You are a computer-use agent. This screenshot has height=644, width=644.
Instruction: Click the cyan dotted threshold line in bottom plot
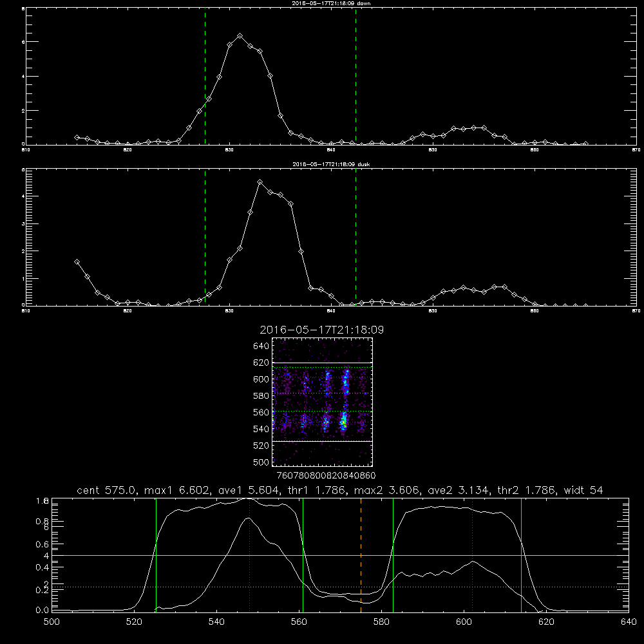[341, 587]
